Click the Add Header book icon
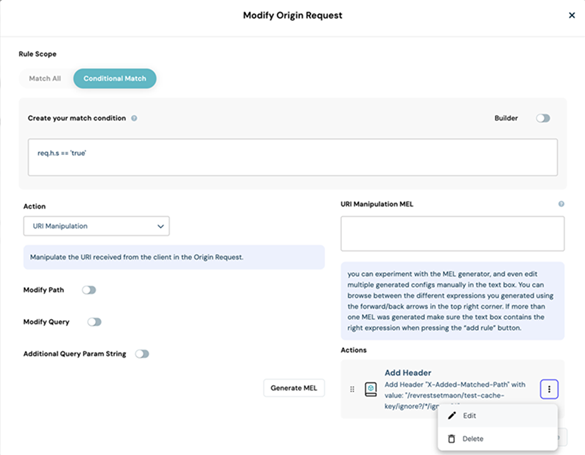 (x=370, y=389)
